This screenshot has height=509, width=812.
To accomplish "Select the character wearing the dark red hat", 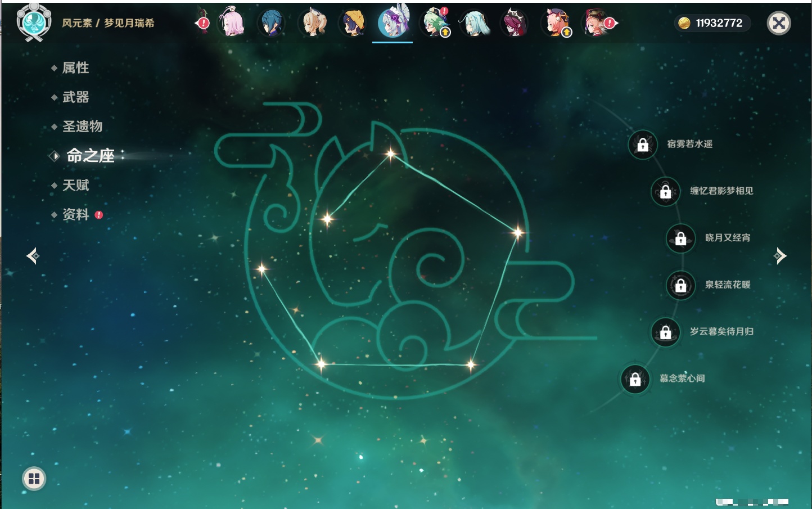I will click(597, 23).
